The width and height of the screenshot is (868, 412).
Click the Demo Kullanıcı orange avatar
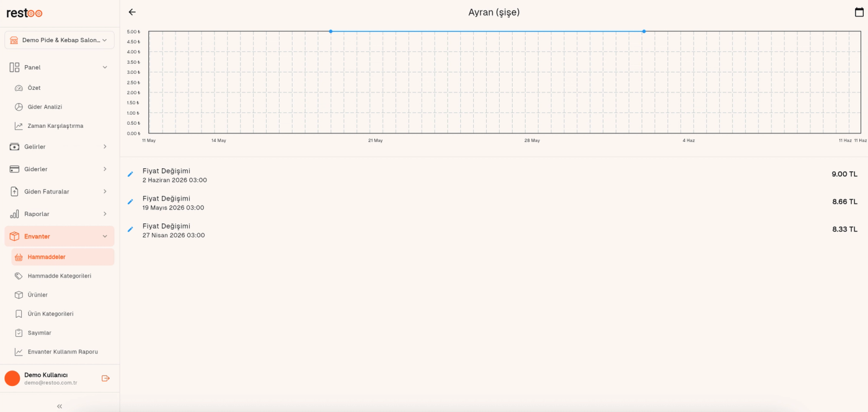coord(12,378)
